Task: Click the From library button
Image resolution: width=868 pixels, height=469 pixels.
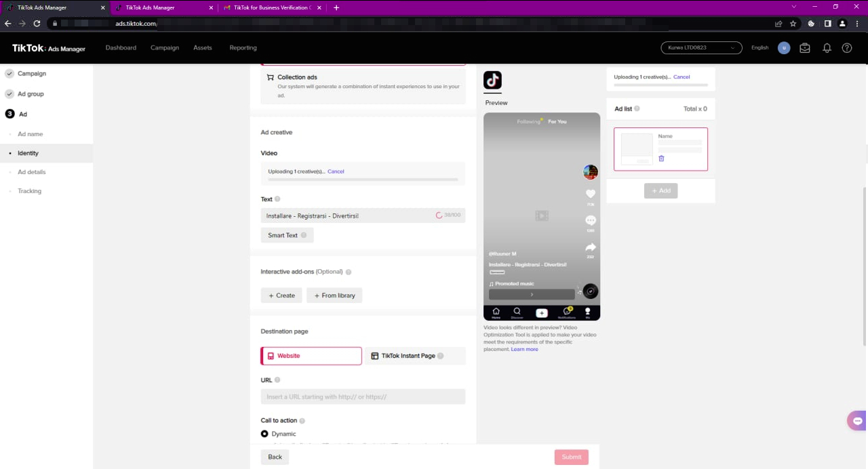Action: (334, 295)
